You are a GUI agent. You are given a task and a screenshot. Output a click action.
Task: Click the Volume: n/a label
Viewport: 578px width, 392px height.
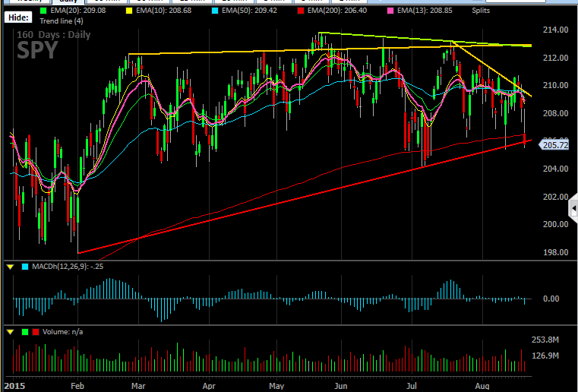click(63, 332)
